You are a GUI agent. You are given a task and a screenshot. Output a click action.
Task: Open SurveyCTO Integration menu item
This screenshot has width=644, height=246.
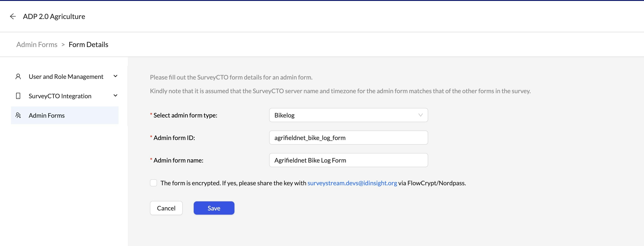60,96
